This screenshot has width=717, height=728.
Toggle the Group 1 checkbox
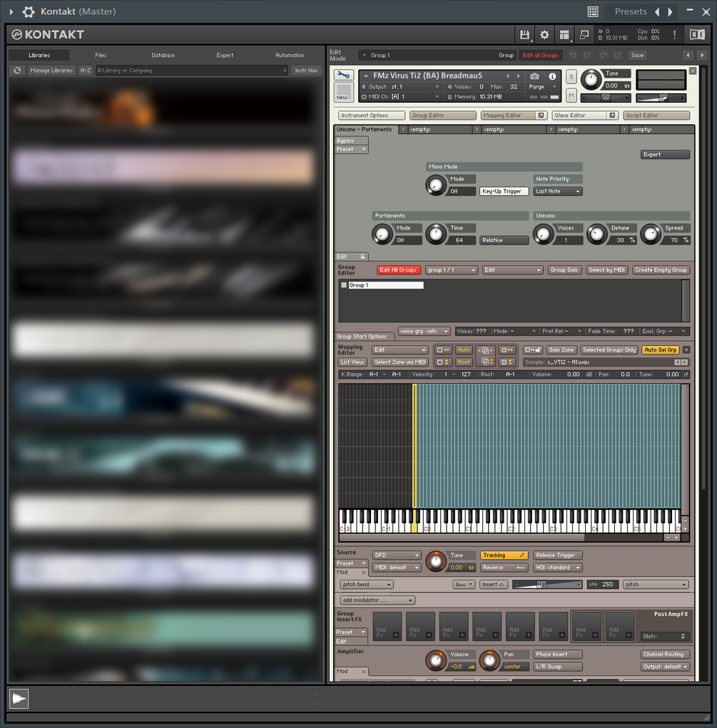coord(344,285)
